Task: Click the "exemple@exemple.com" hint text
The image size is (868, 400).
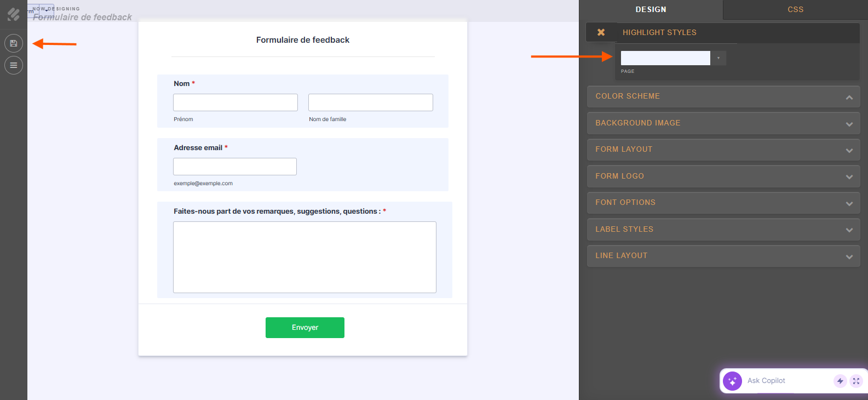Action: point(203,184)
